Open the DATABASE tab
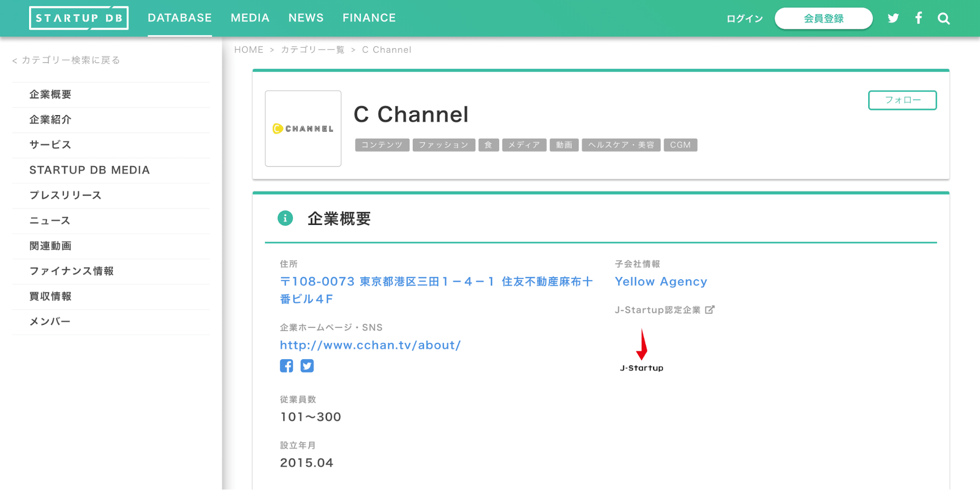The width and height of the screenshot is (980, 490). 180,18
